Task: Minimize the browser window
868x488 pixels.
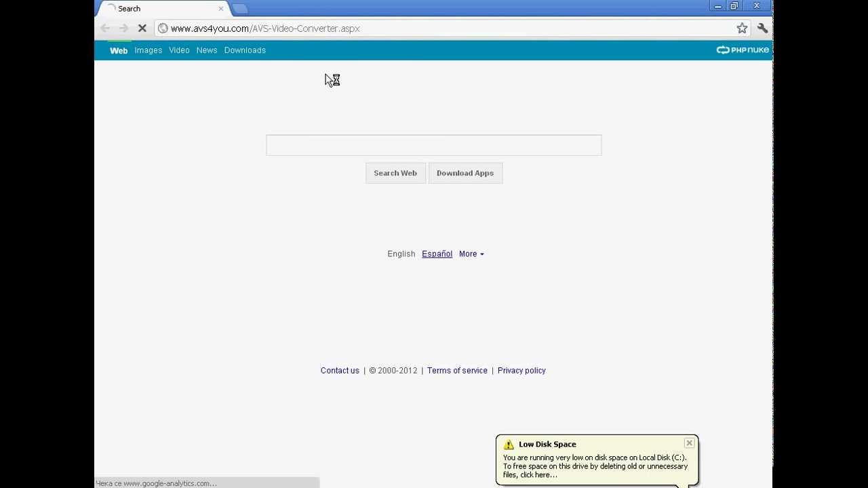Action: coord(717,6)
